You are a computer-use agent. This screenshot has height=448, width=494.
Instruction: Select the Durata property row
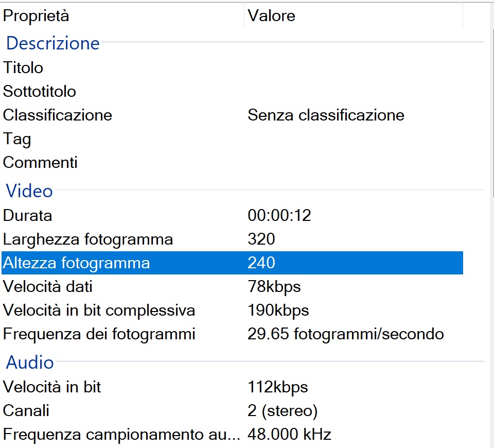pos(28,215)
